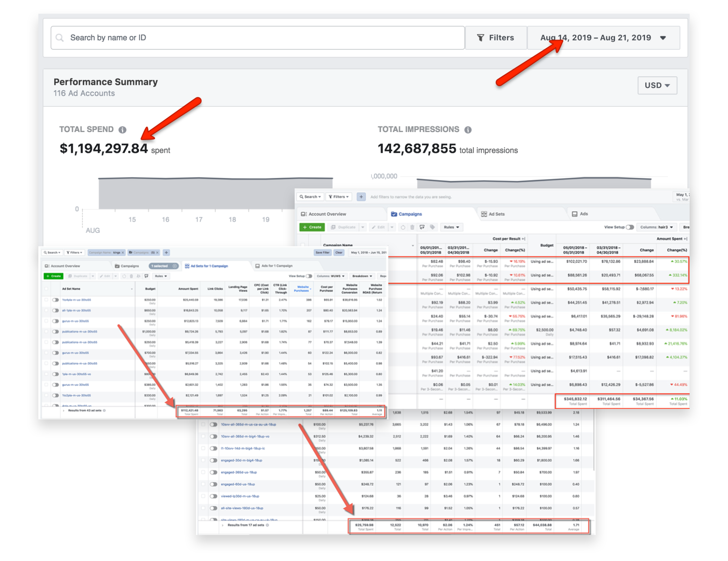Image resolution: width=728 pixels, height=561 pixels.
Task: Collapse the Amount Spent column group
Action: (685, 239)
